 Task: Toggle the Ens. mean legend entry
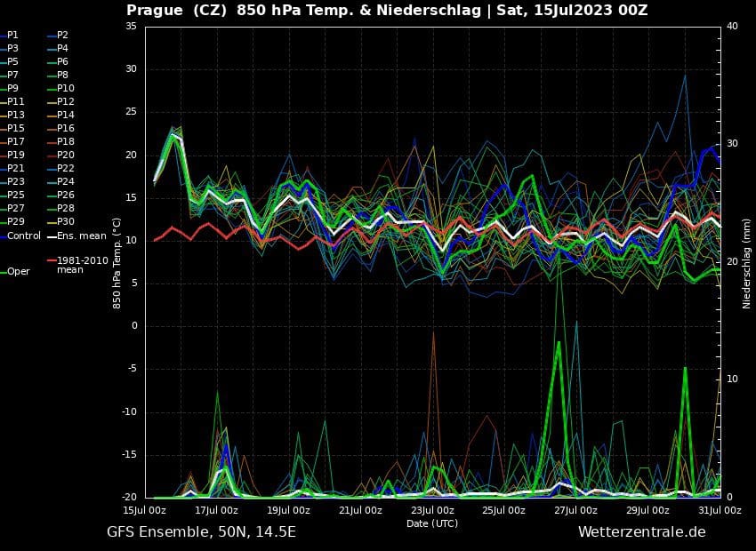tap(80, 236)
